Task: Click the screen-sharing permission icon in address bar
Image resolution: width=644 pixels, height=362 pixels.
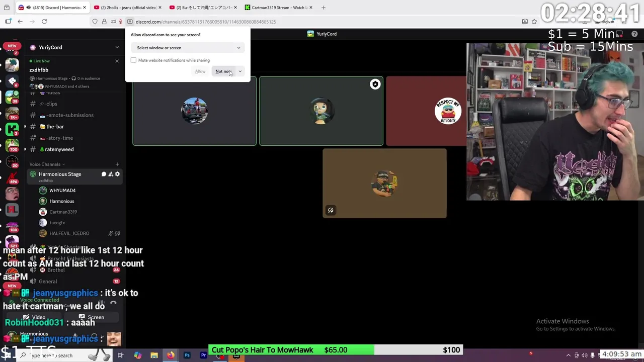Action: pos(130,22)
